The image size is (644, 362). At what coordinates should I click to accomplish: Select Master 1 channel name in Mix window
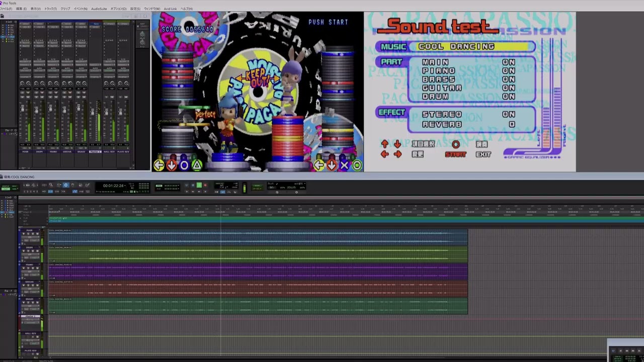click(95, 152)
